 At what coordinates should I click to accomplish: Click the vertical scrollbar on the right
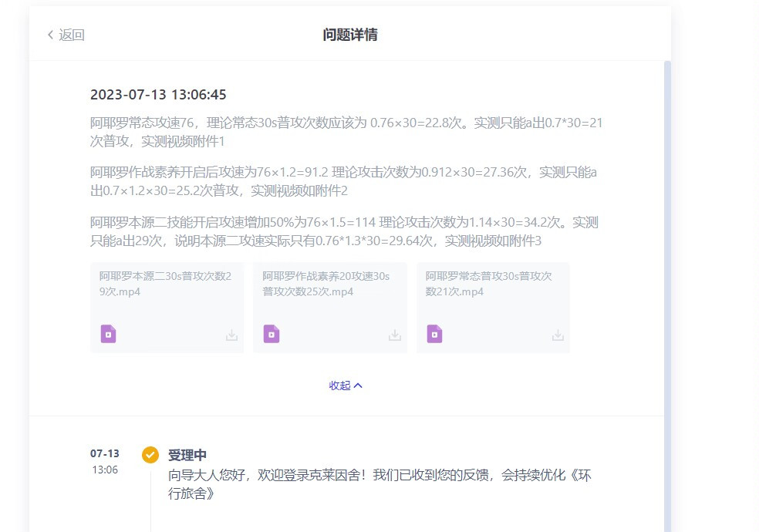[667, 296]
